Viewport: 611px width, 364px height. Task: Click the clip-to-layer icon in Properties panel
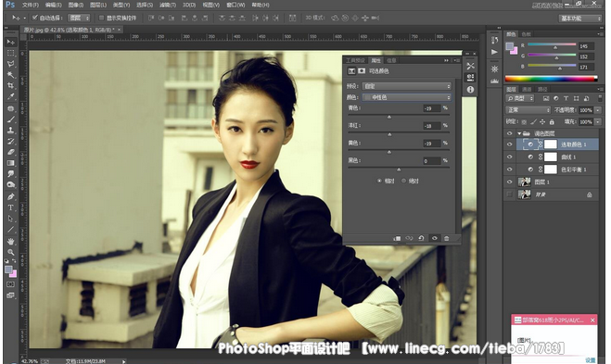click(397, 238)
